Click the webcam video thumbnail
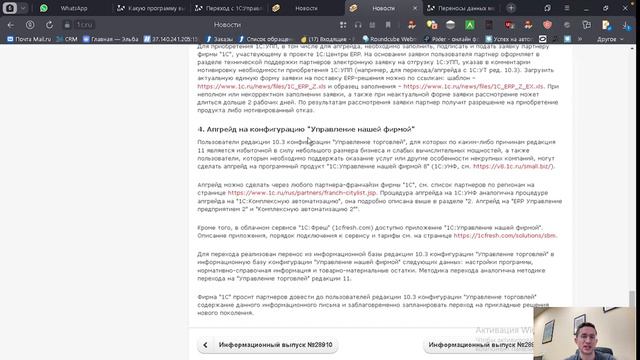The width and height of the screenshot is (640, 360). (584, 333)
